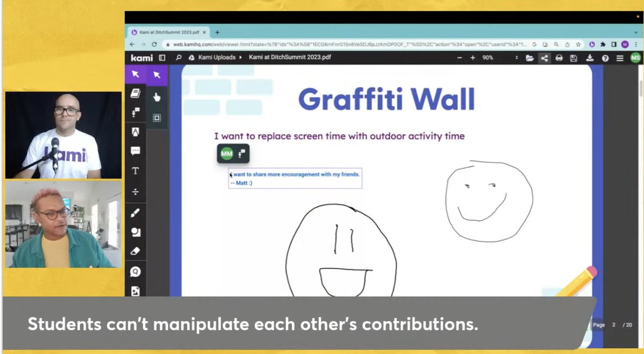Click the Kami extension icon in Chrome

coord(592,45)
